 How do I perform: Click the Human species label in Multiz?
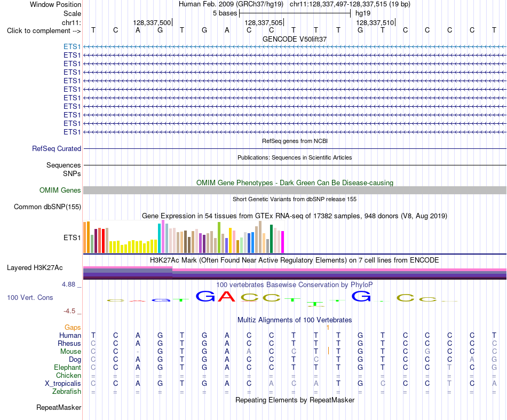[x=70, y=335]
